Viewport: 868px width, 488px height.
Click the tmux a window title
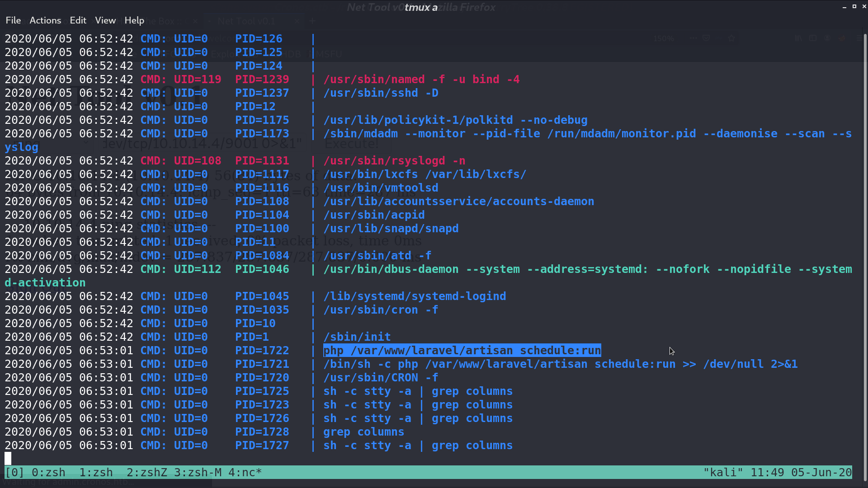point(421,7)
